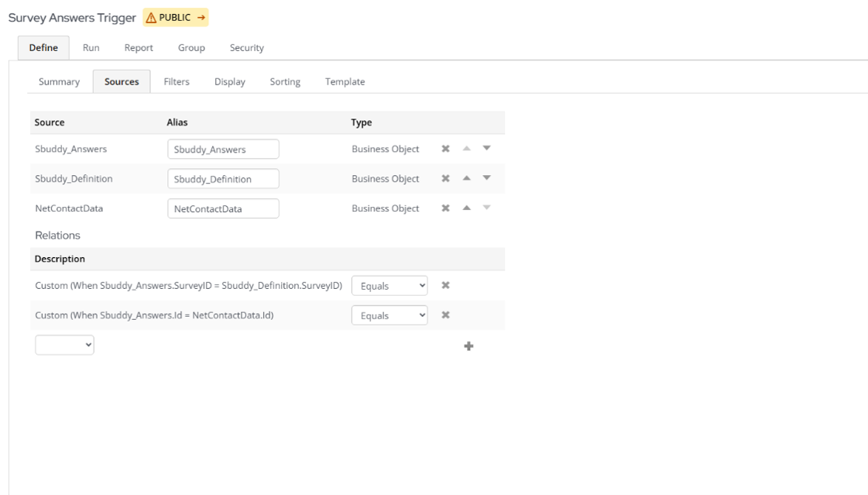Move Sbuddy_Definition source down

point(486,177)
